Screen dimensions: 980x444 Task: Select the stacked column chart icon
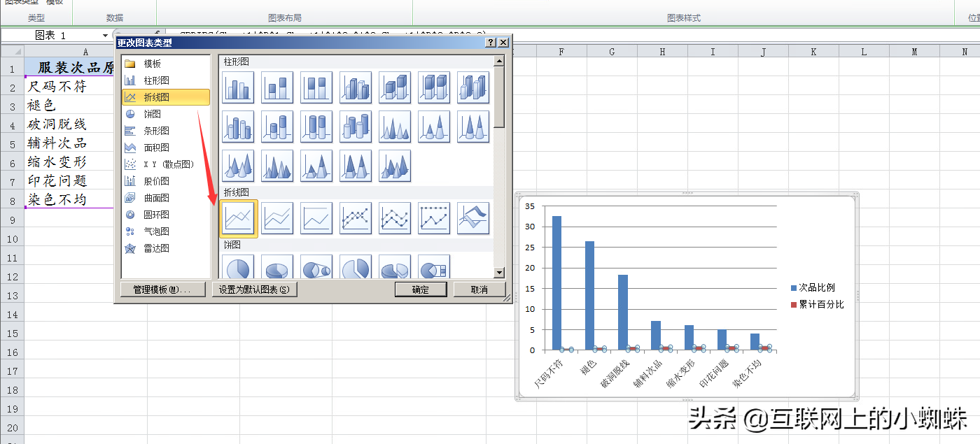(277, 87)
